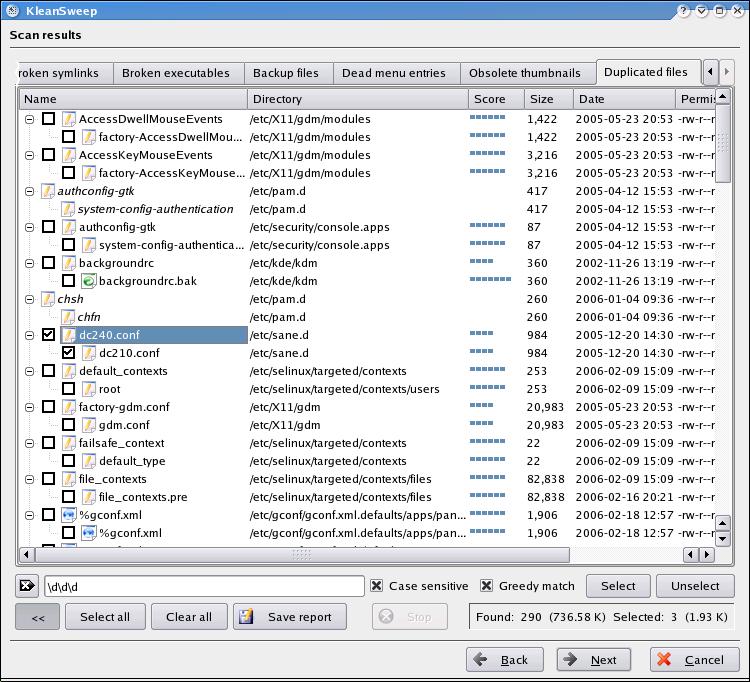Click the file icon of factory-AccessDwellMou...
The image size is (750, 682).
(x=88, y=137)
